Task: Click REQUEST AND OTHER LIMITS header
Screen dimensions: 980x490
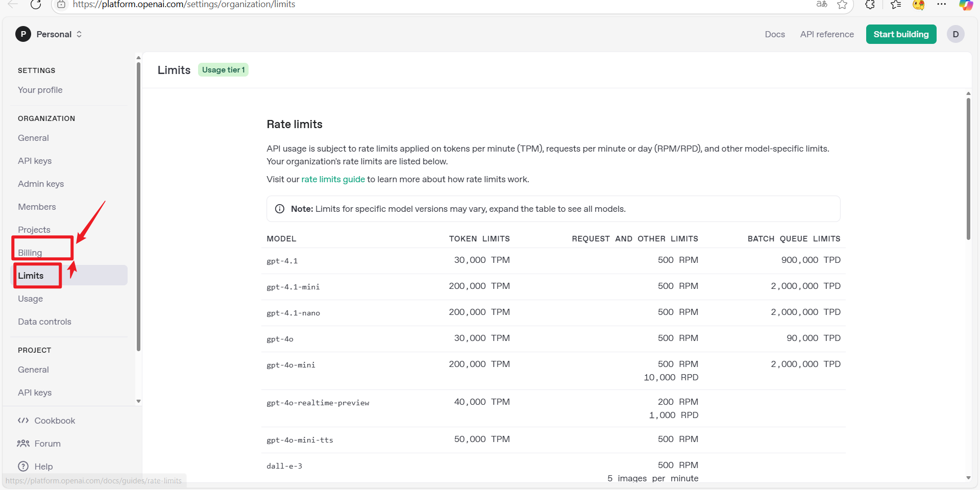Action: (x=635, y=239)
